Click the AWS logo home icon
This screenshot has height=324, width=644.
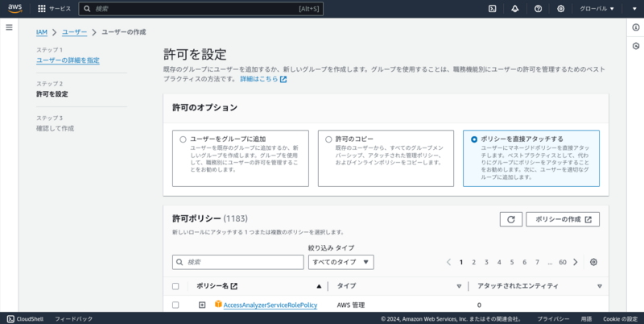(15, 8)
